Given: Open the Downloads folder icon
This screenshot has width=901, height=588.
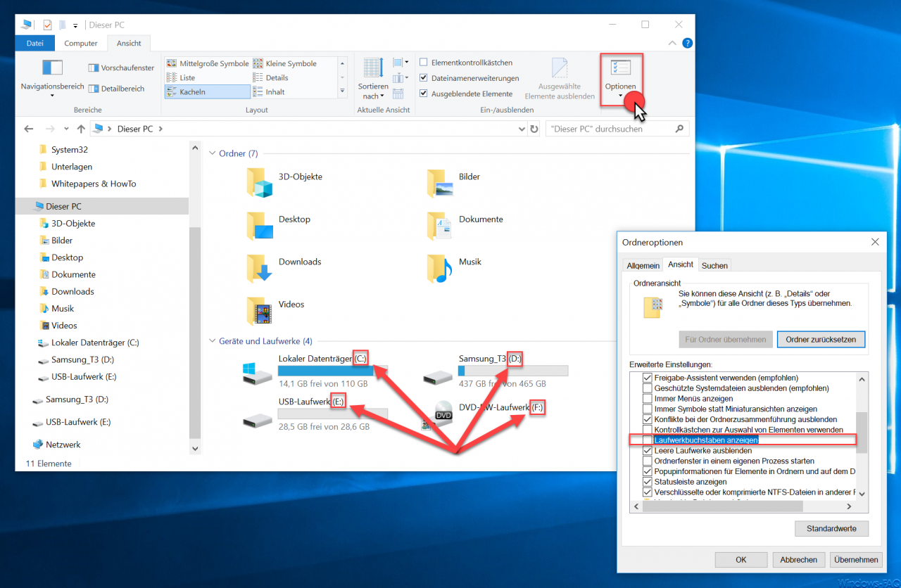Looking at the screenshot, I should [x=259, y=268].
